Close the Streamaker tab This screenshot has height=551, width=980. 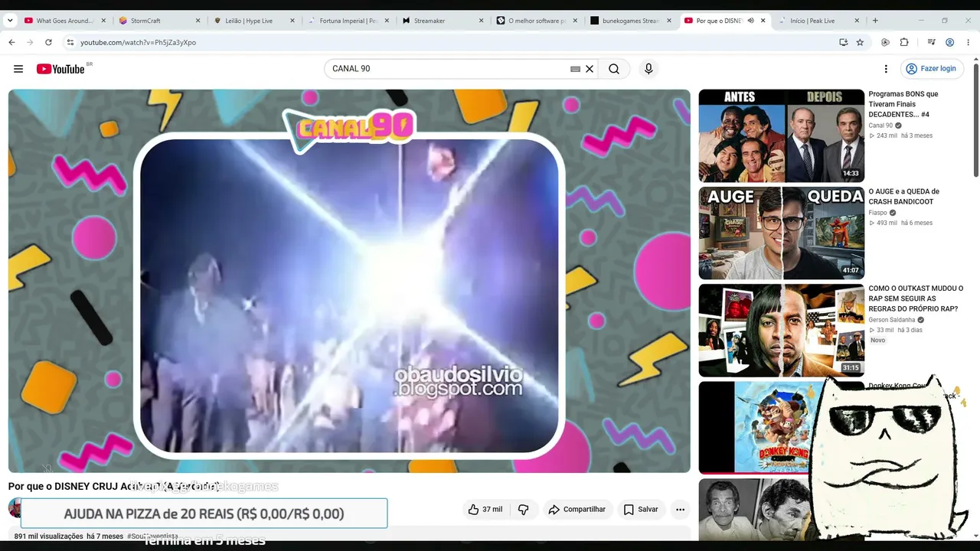coord(482,21)
